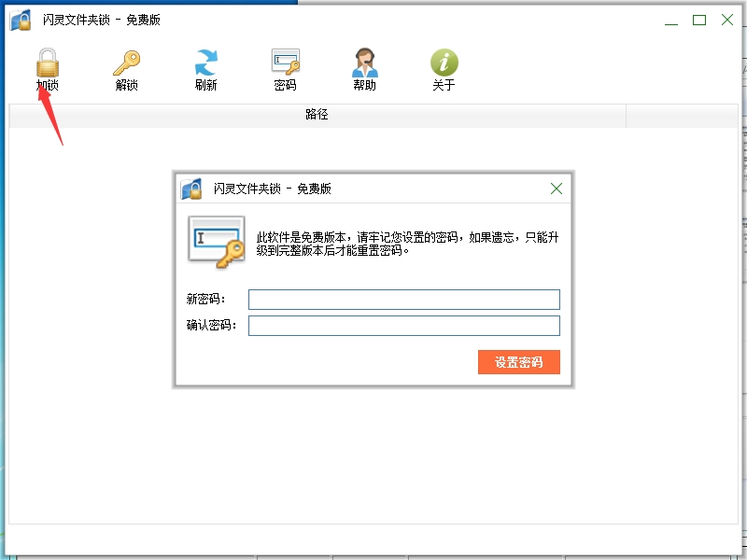747x560 pixels.
Task: Click the 关于 green info icon
Action: tap(444, 63)
